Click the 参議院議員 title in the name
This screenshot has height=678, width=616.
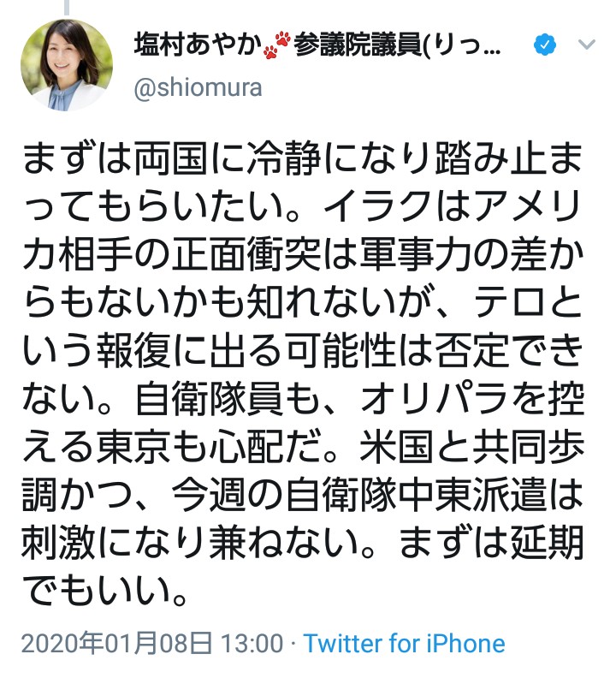click(x=357, y=45)
